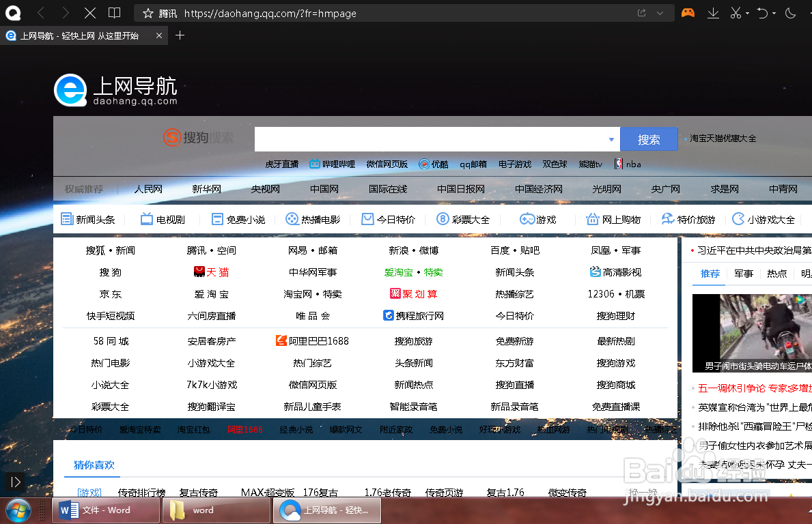The width and height of the screenshot is (812, 524).
Task: Switch to the 推荐 news tab
Action: (x=710, y=274)
